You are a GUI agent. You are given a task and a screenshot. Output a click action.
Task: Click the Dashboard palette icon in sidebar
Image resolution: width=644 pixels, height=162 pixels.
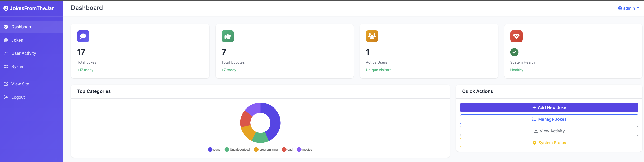click(x=6, y=27)
